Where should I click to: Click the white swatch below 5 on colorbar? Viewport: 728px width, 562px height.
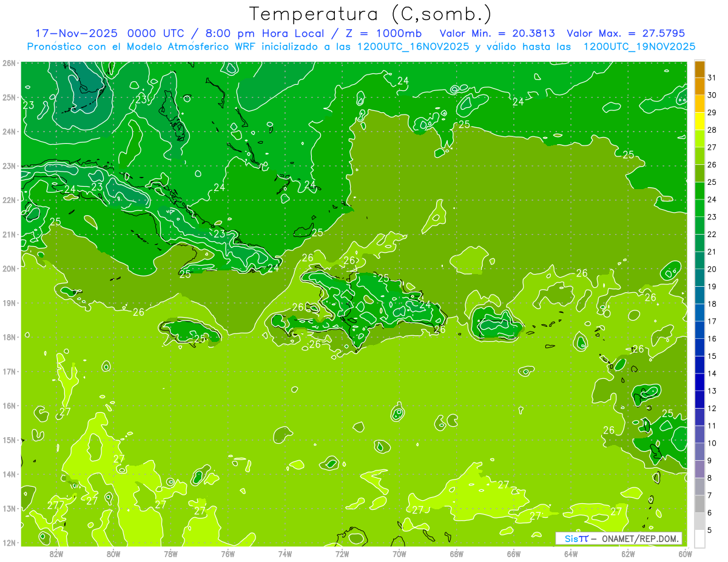(x=699, y=538)
